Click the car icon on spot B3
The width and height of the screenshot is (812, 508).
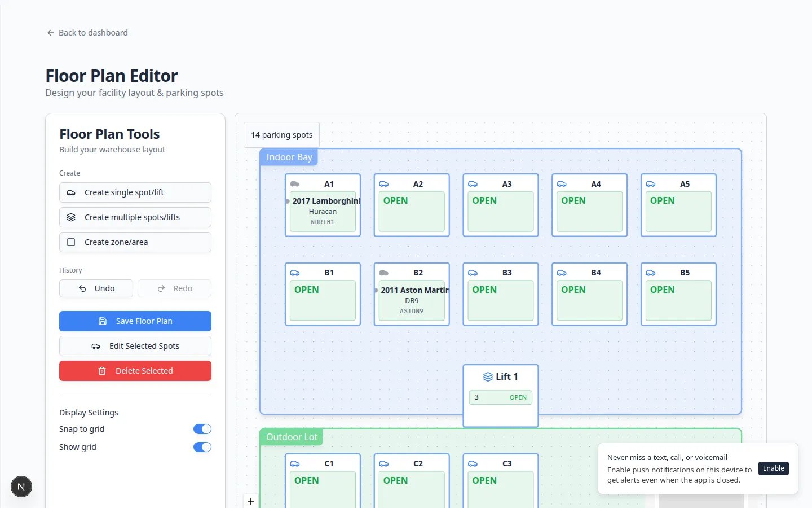473,273
